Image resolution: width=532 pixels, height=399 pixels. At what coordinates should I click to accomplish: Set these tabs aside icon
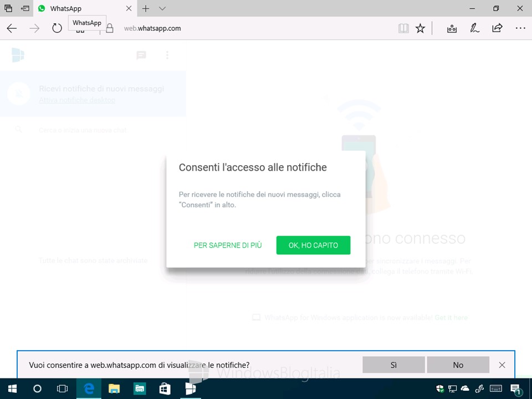(25, 8)
